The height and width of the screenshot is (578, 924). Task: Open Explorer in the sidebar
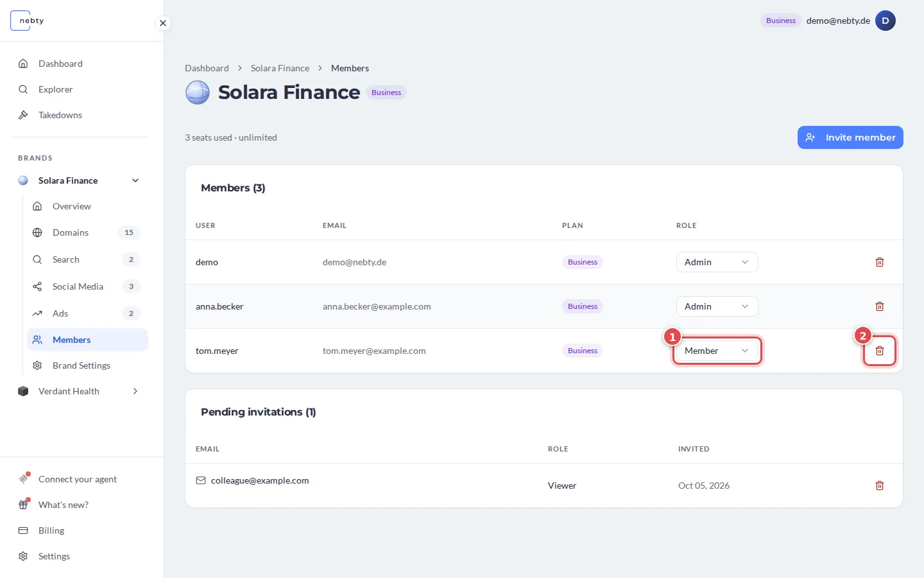pyautogui.click(x=79, y=89)
